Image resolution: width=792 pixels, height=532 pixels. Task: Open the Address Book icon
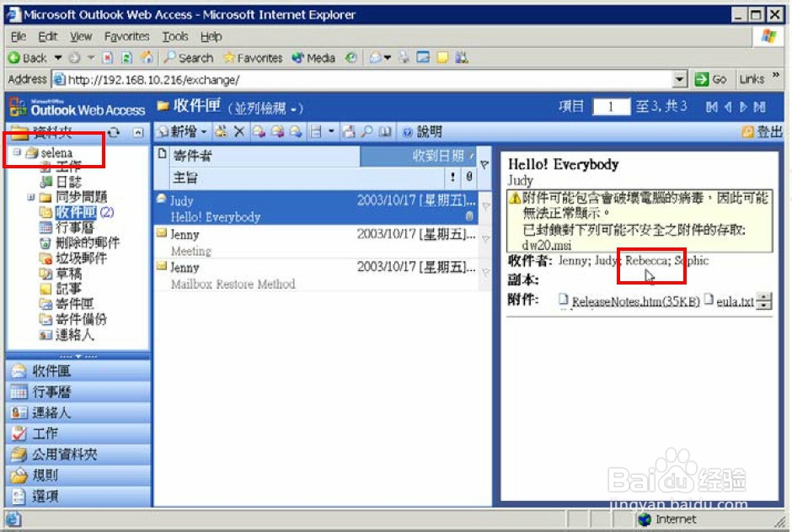(x=385, y=132)
